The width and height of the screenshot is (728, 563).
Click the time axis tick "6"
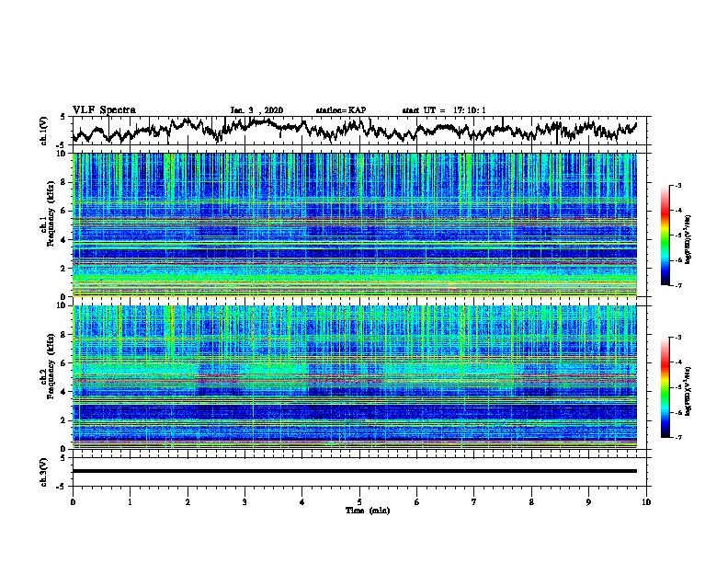point(417,502)
